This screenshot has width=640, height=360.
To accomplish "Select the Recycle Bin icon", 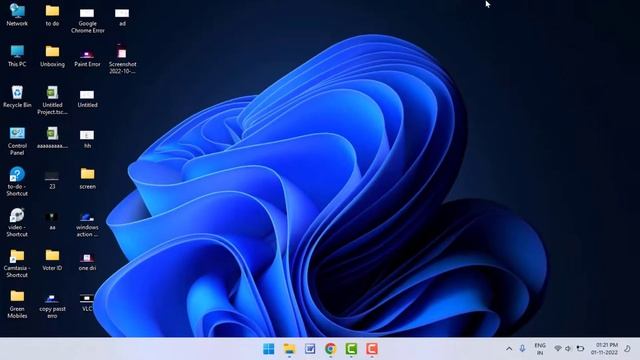I will [17, 97].
